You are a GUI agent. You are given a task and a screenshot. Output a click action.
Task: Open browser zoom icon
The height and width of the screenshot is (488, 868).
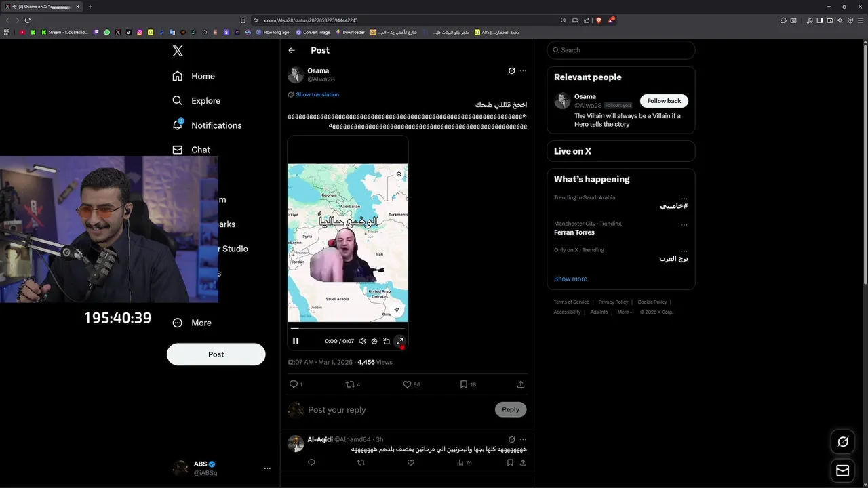[564, 20]
